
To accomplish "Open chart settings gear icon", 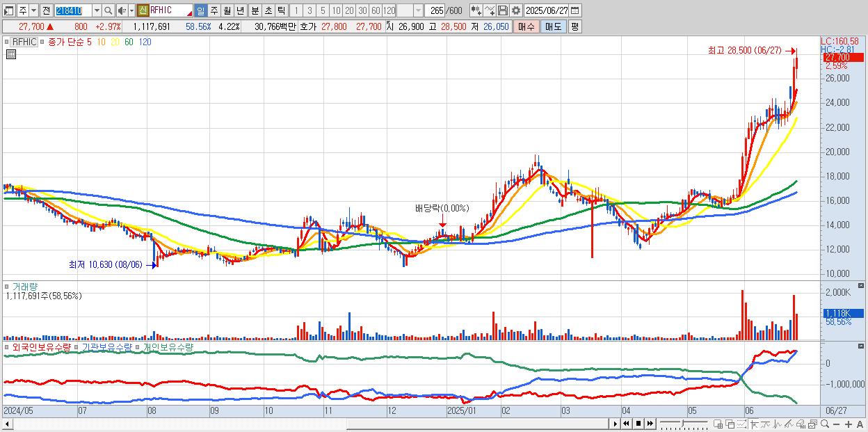I will 516,10.
